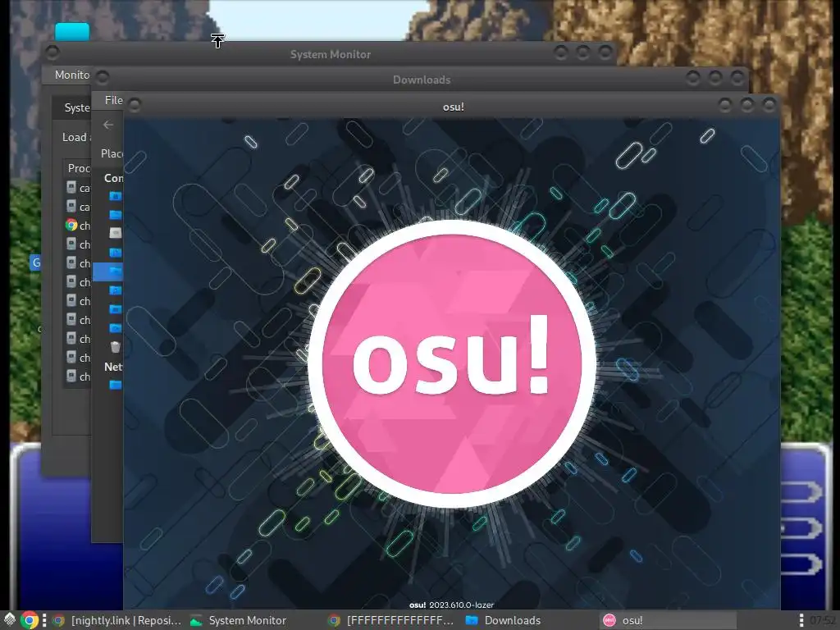The height and width of the screenshot is (630, 840).
Task: Sort by the Process column header
Action: click(78, 168)
